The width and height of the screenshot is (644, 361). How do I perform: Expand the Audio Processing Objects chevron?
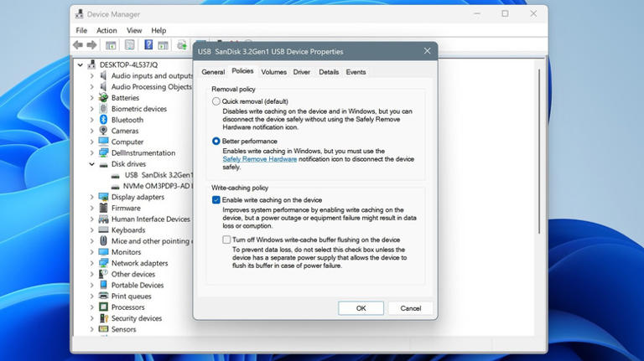pyautogui.click(x=92, y=87)
